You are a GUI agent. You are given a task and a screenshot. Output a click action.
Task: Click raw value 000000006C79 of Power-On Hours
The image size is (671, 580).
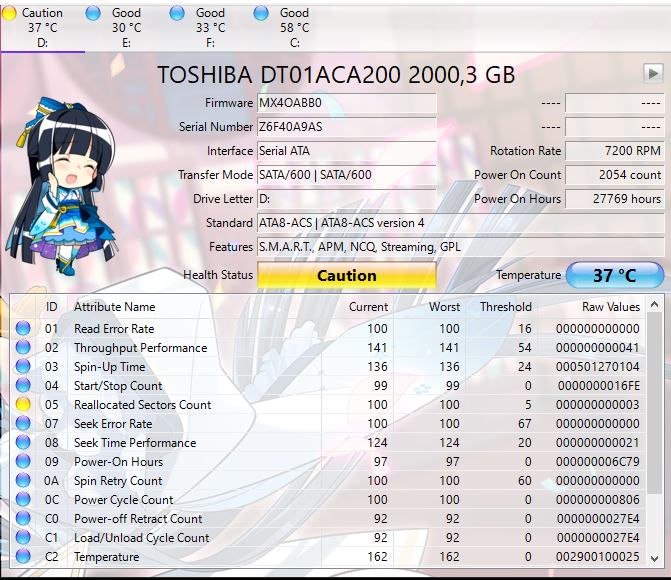pyautogui.click(x=597, y=462)
